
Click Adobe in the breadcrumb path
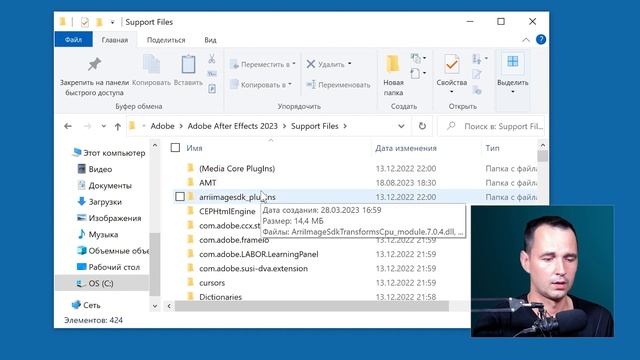[162, 126]
